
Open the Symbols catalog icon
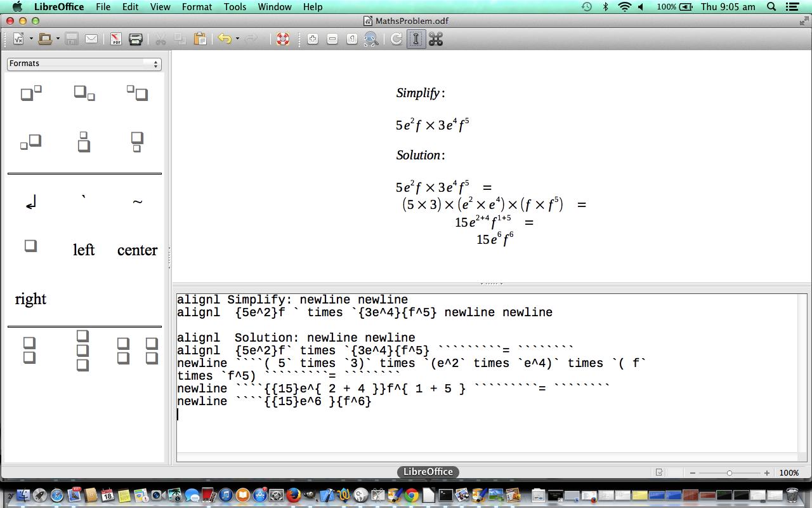coord(436,39)
